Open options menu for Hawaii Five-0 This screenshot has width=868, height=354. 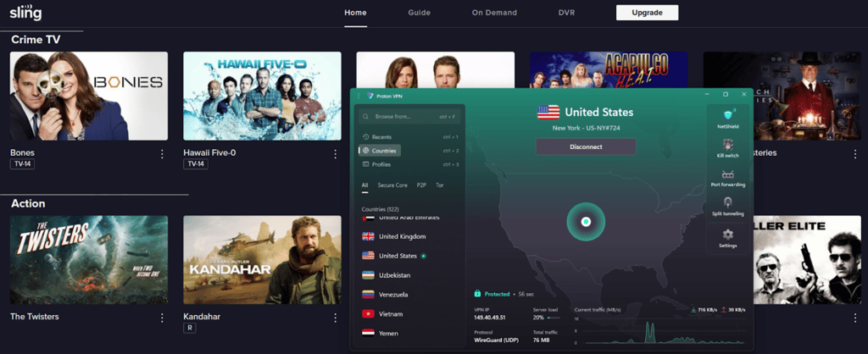click(335, 154)
